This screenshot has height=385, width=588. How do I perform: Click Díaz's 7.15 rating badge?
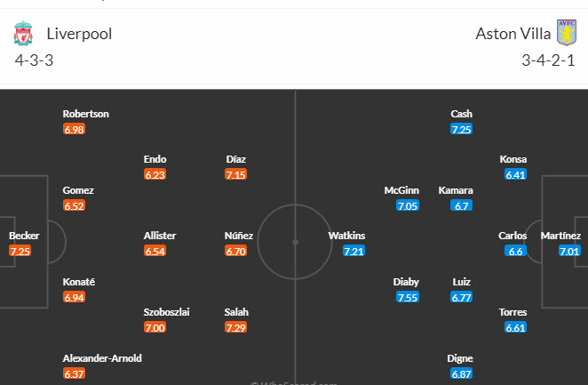(236, 175)
